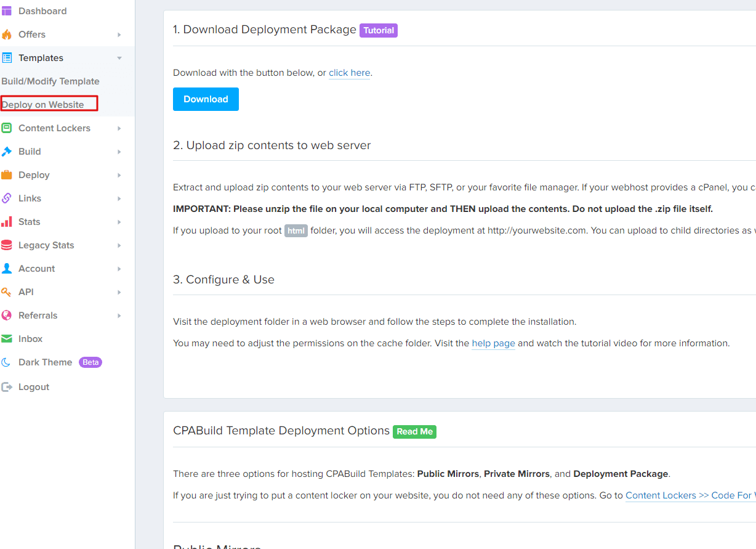756x549 pixels.
Task: Open the 'help page' link
Action: point(493,343)
